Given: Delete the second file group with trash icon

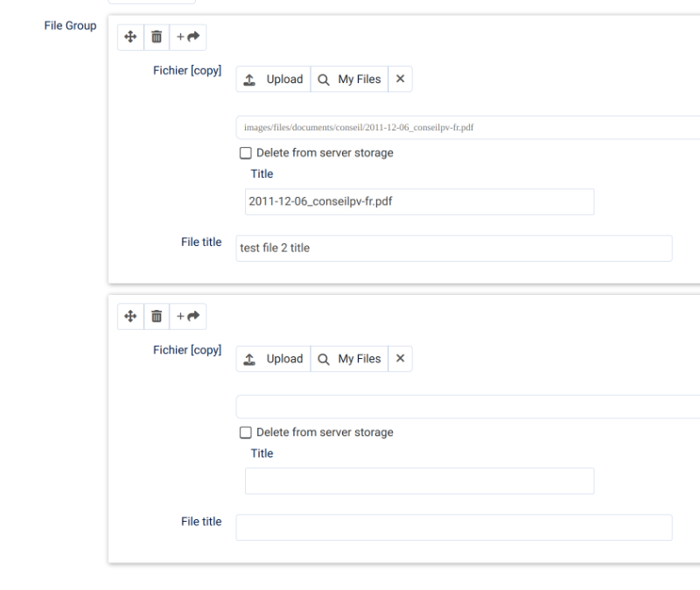Looking at the screenshot, I should (157, 317).
